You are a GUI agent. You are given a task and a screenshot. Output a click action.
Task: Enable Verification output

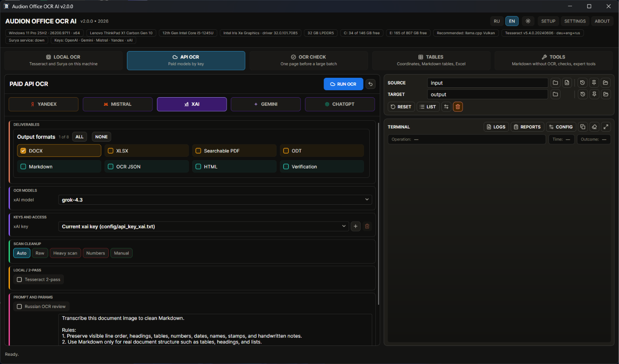click(x=322, y=166)
